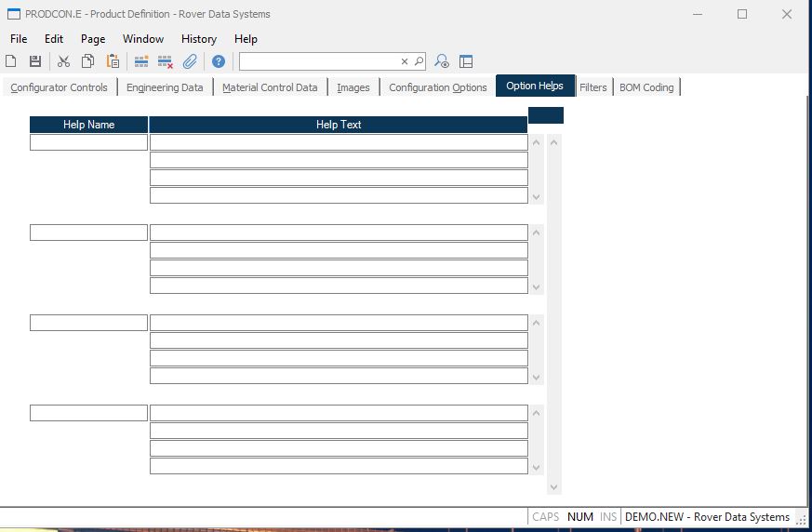Click the Paste clipboard icon
This screenshot has width=812, height=532.
point(113,61)
